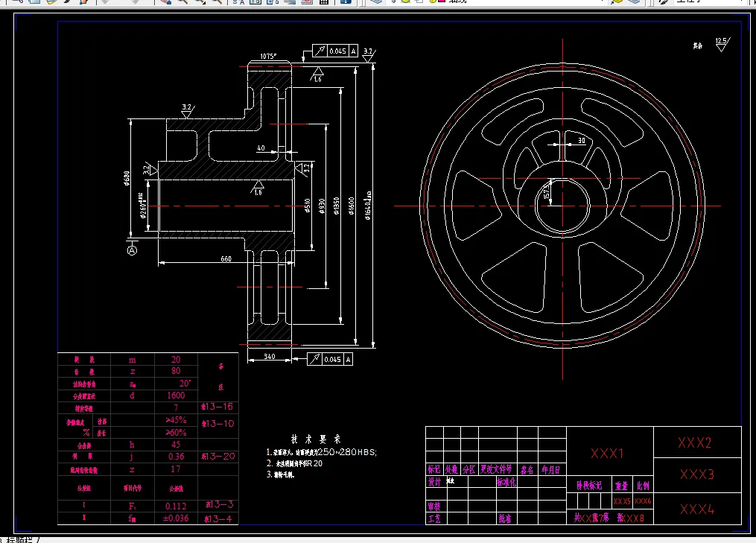Click the 30 spoke-width dimension
The height and width of the screenshot is (543, 756).
(582, 141)
